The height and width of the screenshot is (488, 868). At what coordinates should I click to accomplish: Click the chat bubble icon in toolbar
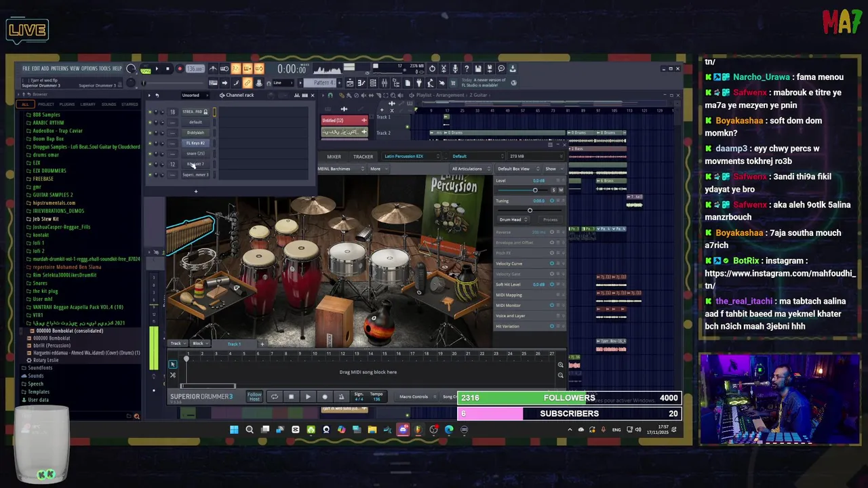point(500,68)
